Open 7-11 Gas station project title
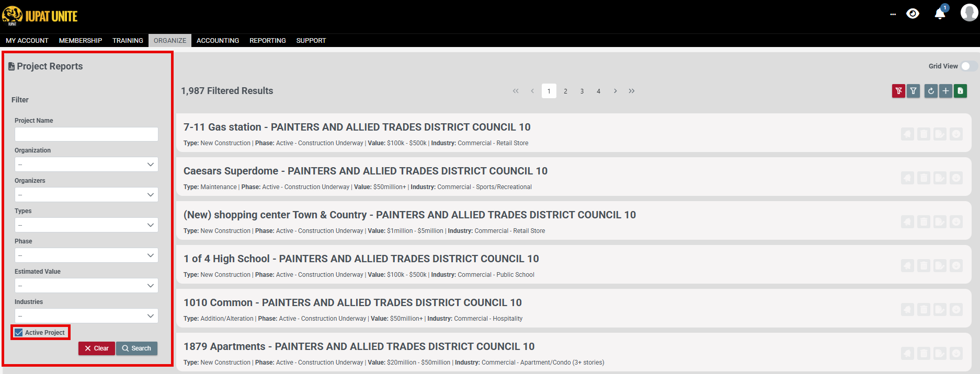This screenshot has width=980, height=374. click(357, 127)
